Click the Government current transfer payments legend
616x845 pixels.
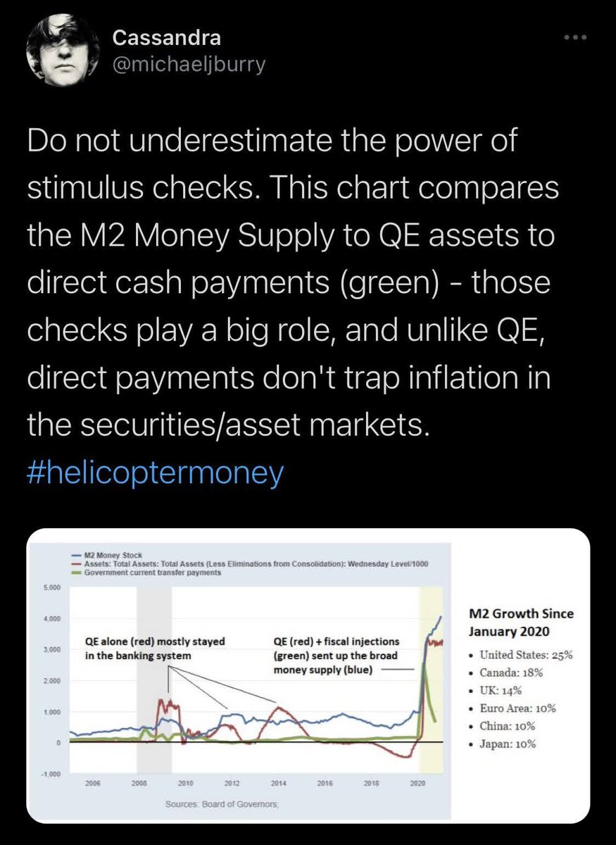point(151,572)
